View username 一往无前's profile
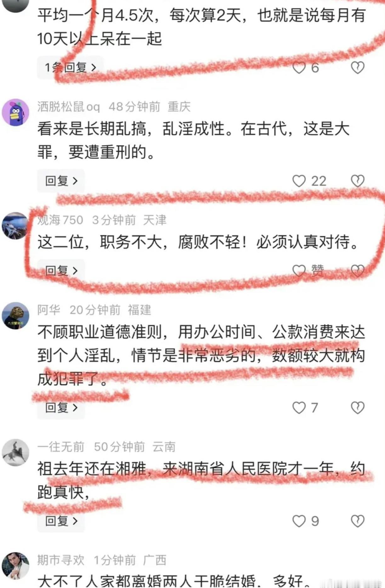The image size is (385, 588). tap(61, 447)
